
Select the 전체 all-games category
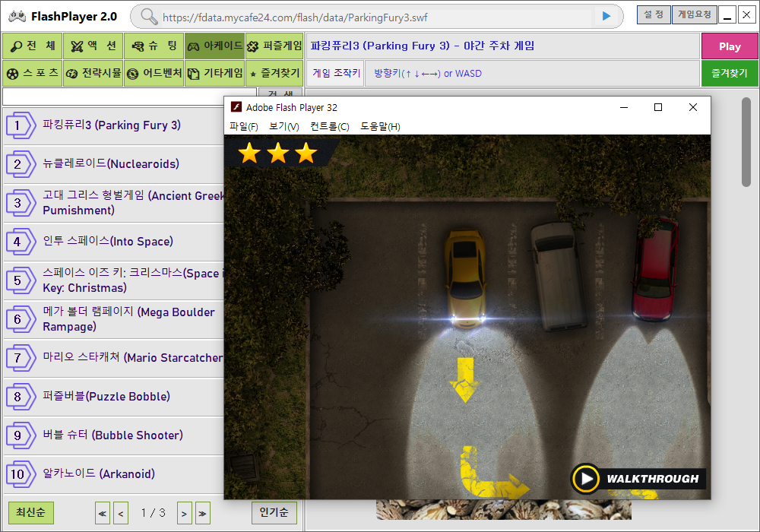(33, 46)
